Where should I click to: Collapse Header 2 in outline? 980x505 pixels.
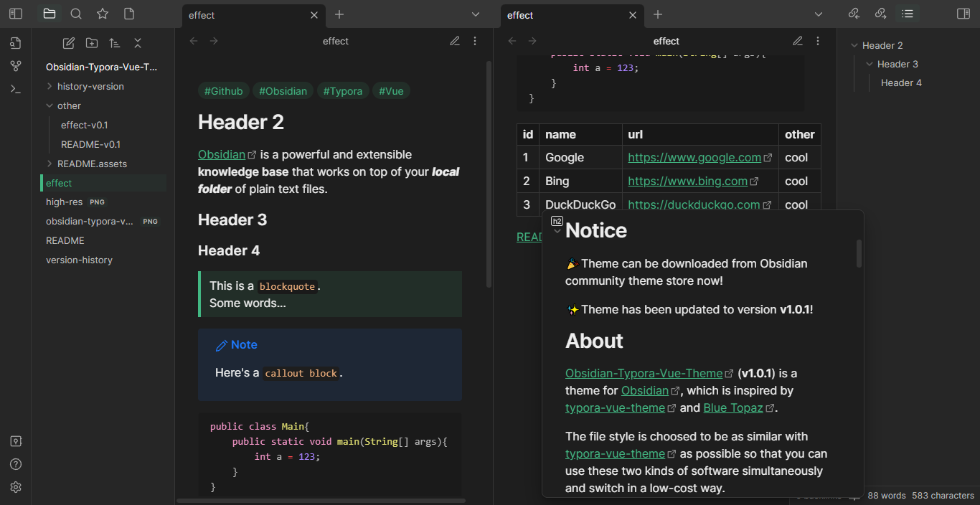click(x=854, y=45)
